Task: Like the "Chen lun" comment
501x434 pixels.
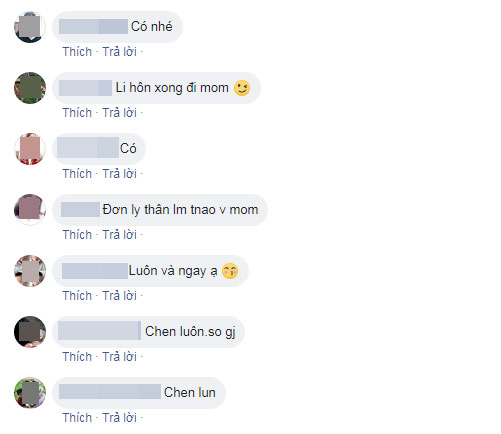Action: 77,418
